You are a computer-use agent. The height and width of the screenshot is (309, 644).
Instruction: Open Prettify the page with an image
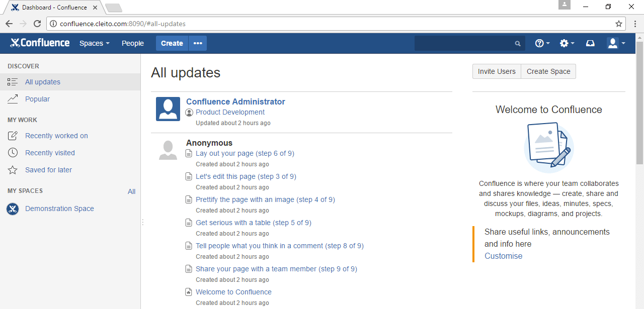click(265, 199)
